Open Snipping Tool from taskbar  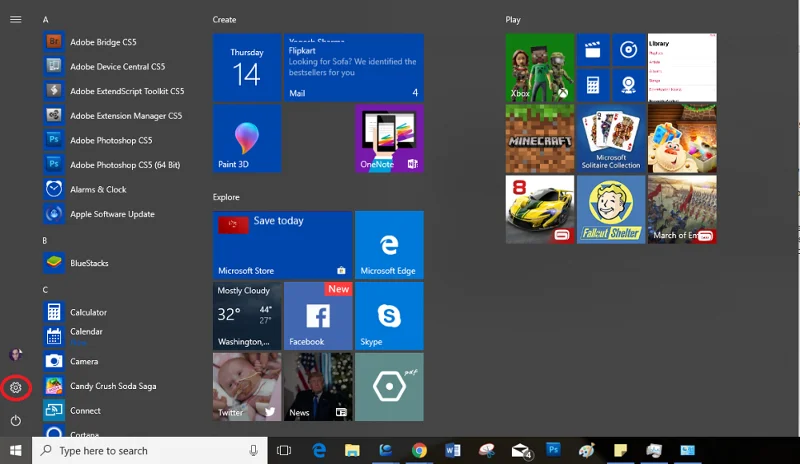(486, 450)
